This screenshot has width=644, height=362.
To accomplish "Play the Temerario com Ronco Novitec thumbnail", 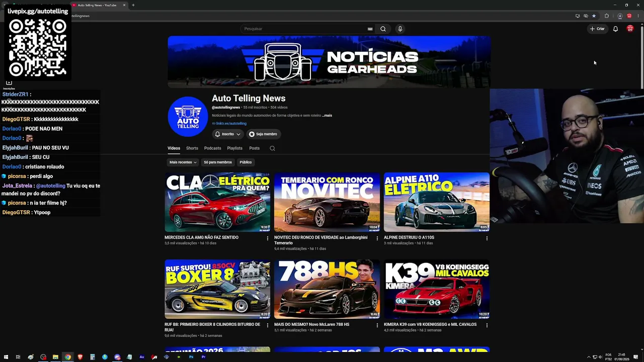I will coord(327,202).
